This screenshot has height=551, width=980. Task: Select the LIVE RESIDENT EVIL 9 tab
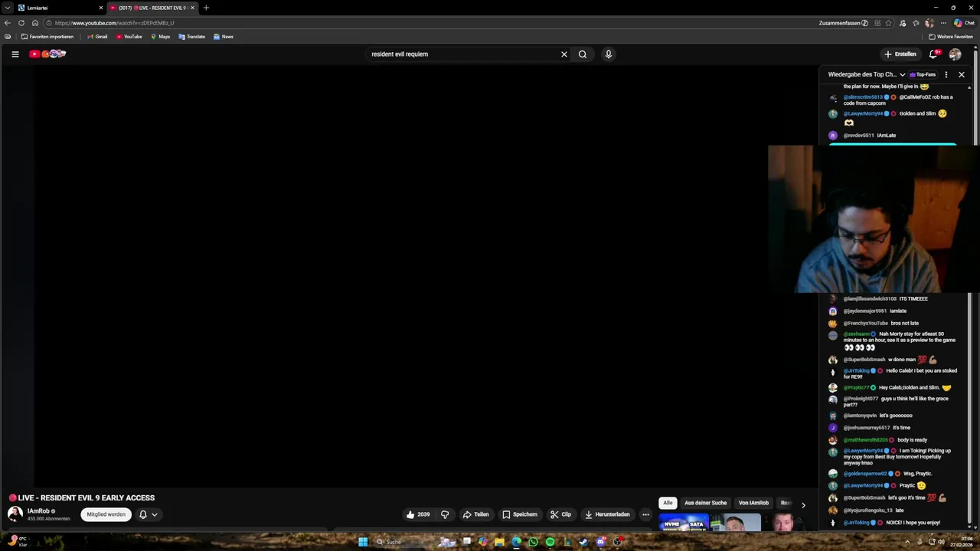[152, 8]
